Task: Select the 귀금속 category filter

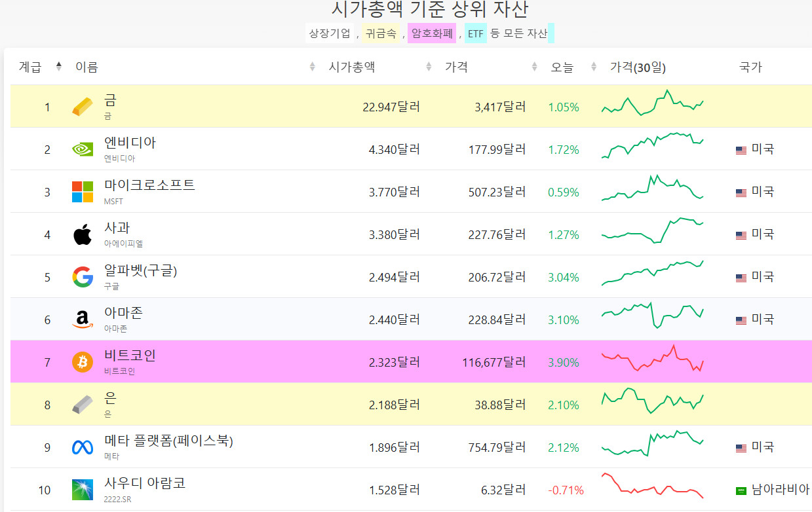Action: click(x=381, y=33)
